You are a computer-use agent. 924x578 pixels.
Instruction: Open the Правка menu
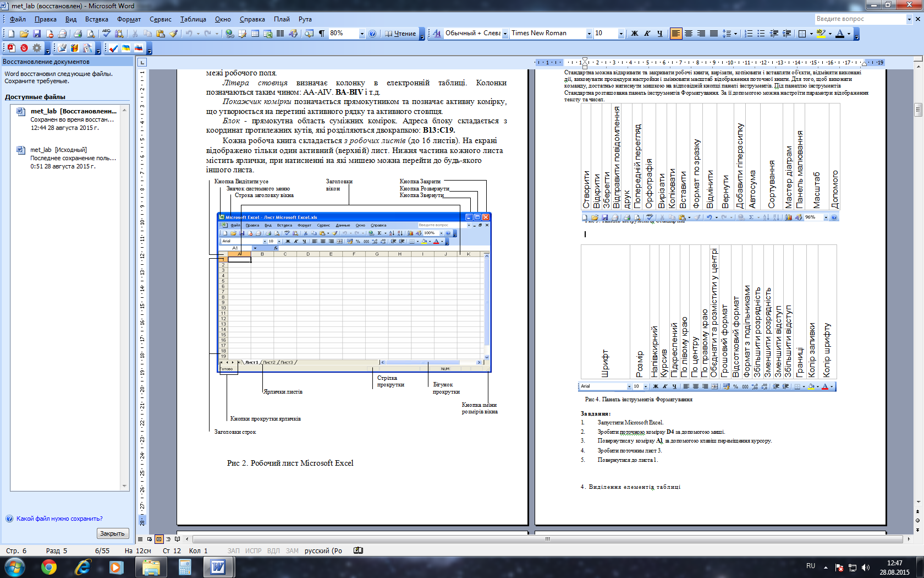tap(45, 19)
